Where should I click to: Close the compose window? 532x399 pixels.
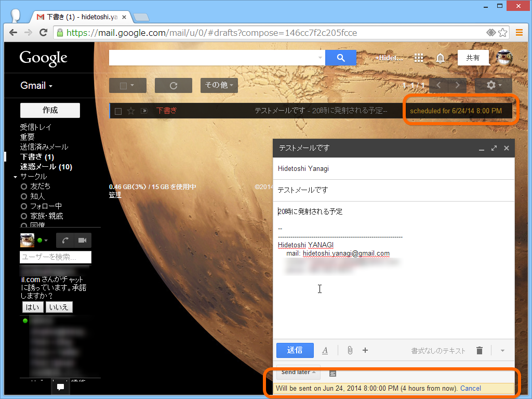pyautogui.click(x=507, y=148)
